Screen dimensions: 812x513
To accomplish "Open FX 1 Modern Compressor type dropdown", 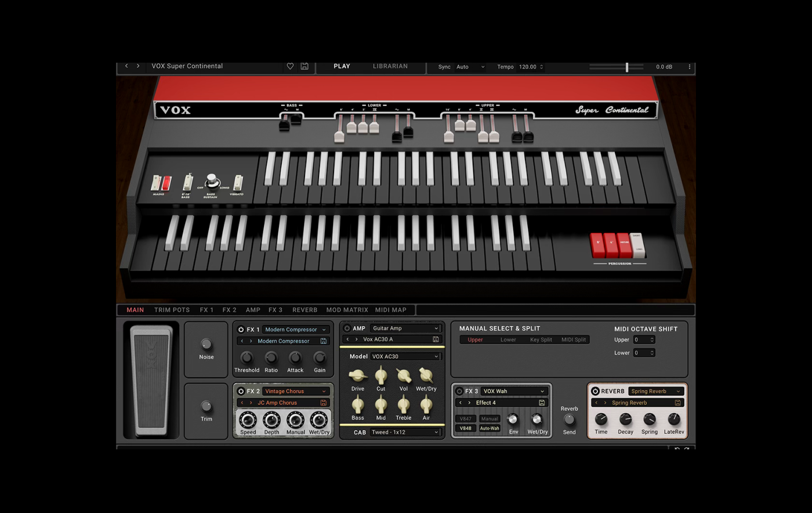I will pos(296,330).
